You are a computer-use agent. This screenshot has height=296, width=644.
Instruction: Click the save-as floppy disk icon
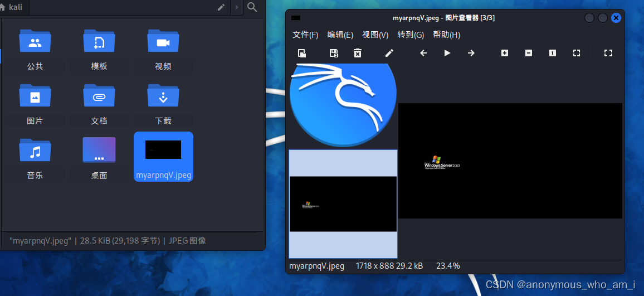pyautogui.click(x=334, y=53)
